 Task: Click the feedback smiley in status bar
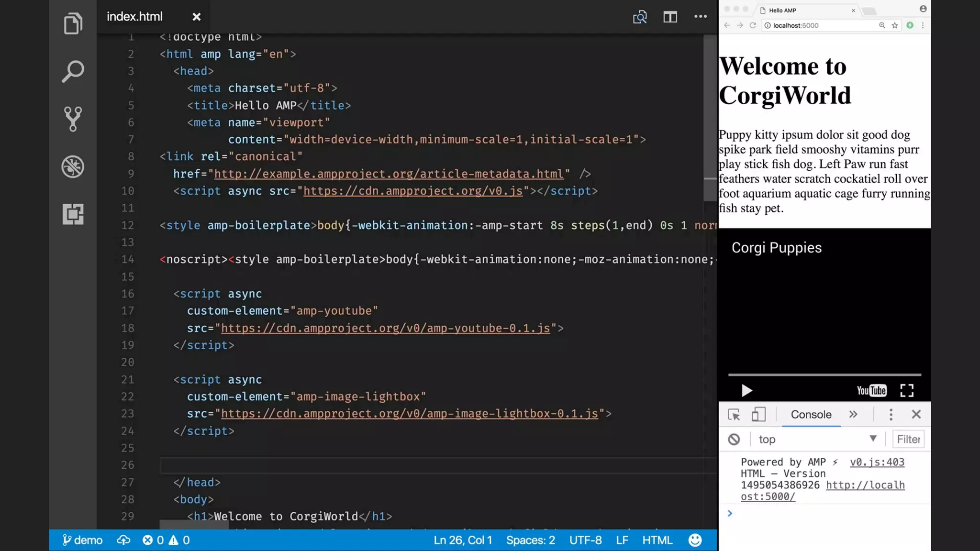[695, 540]
